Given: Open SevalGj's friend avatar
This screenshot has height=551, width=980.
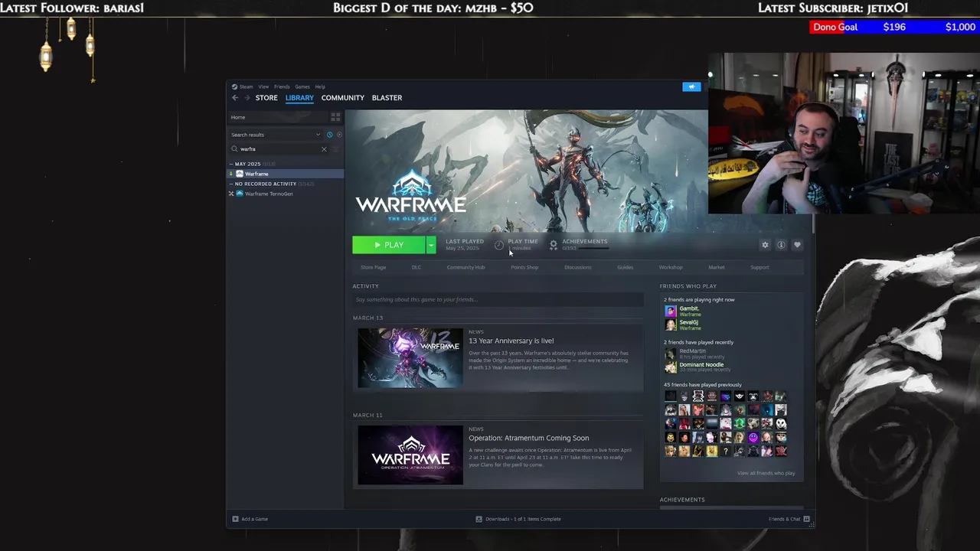Looking at the screenshot, I should 671,324.
